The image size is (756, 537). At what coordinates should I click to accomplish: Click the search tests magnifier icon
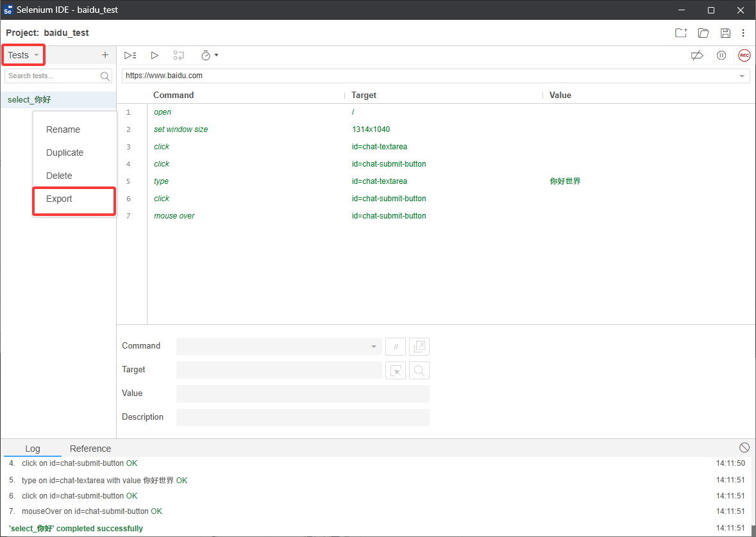tap(105, 76)
